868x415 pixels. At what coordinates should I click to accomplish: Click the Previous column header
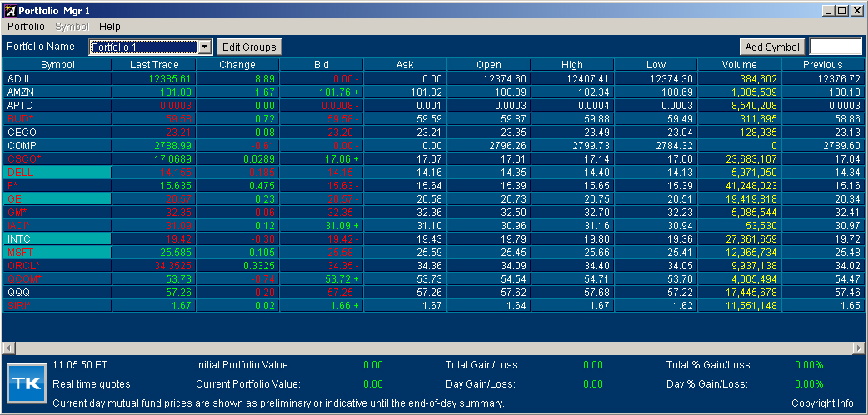[x=825, y=65]
